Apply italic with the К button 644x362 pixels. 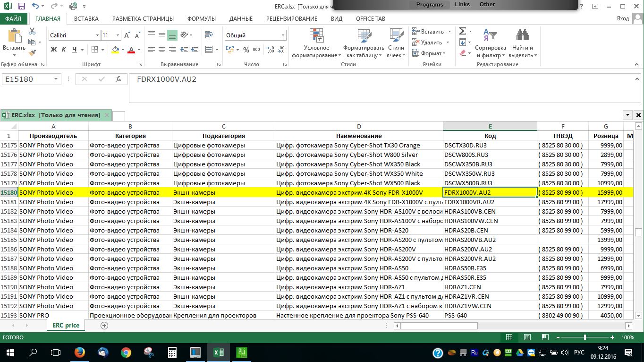coord(64,50)
